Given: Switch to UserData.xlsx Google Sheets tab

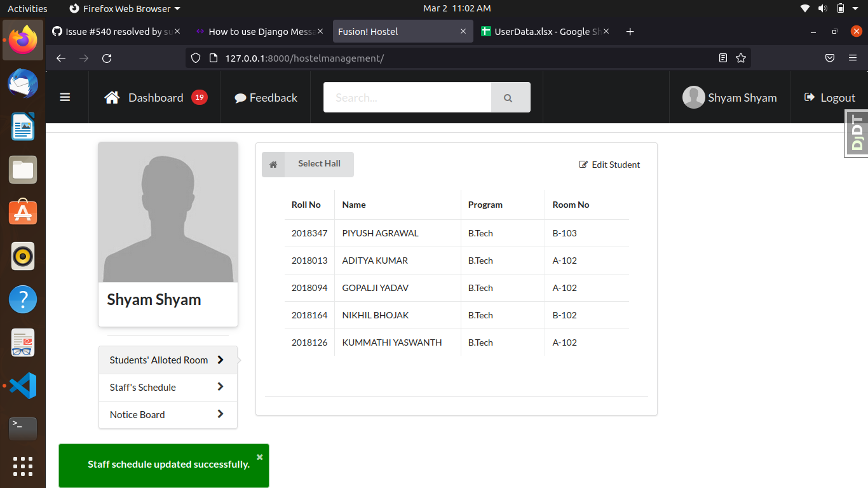Looking at the screenshot, I should [545, 31].
